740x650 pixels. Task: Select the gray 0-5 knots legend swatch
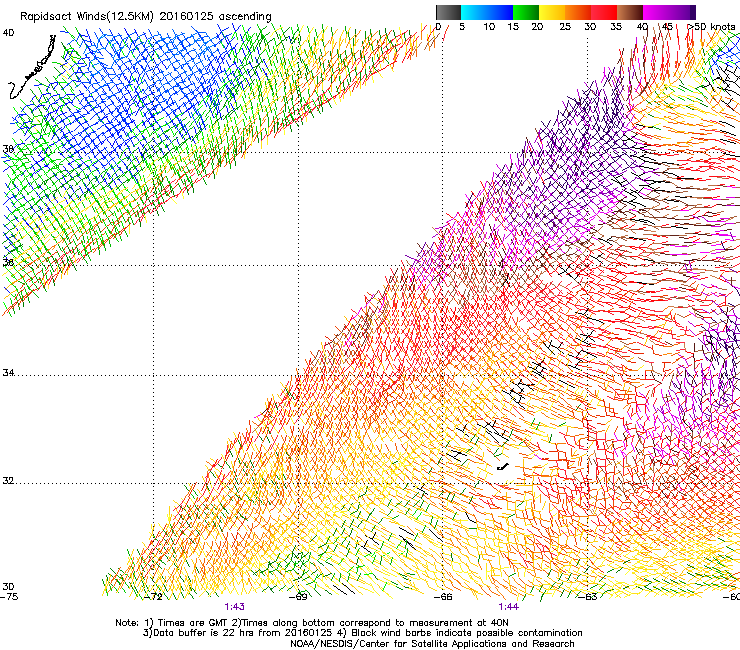[449, 12]
